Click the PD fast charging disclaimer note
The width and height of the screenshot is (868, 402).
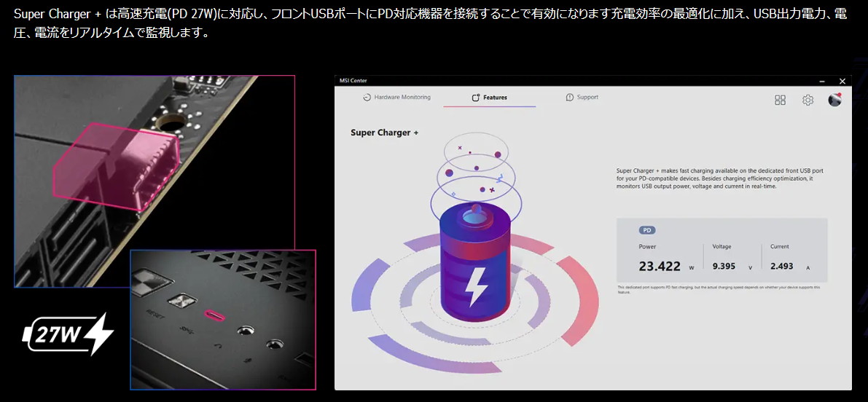coord(719,289)
